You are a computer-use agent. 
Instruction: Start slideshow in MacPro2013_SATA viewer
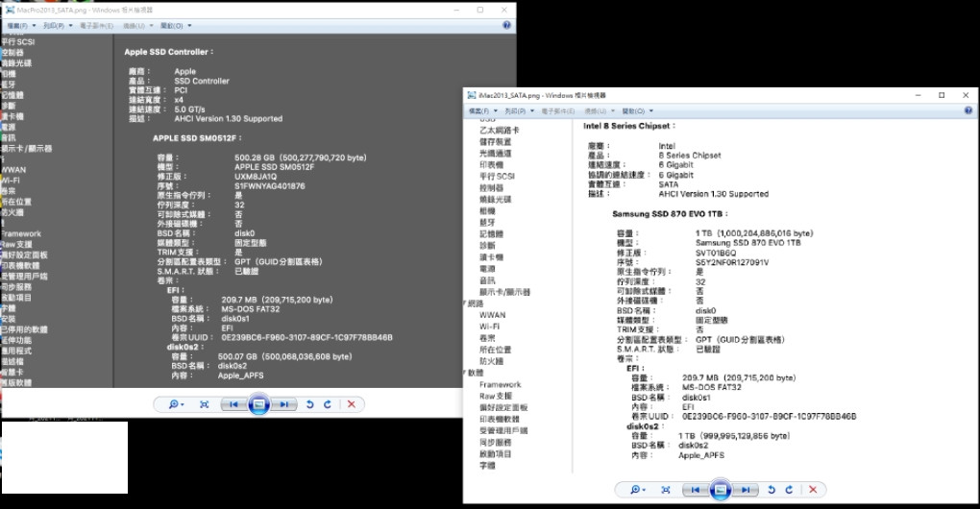tap(258, 404)
